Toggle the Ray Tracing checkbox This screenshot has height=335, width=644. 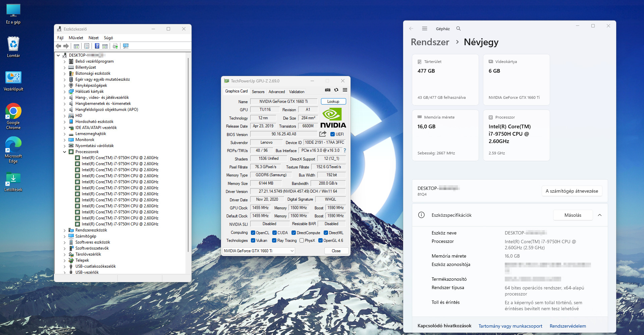point(274,241)
